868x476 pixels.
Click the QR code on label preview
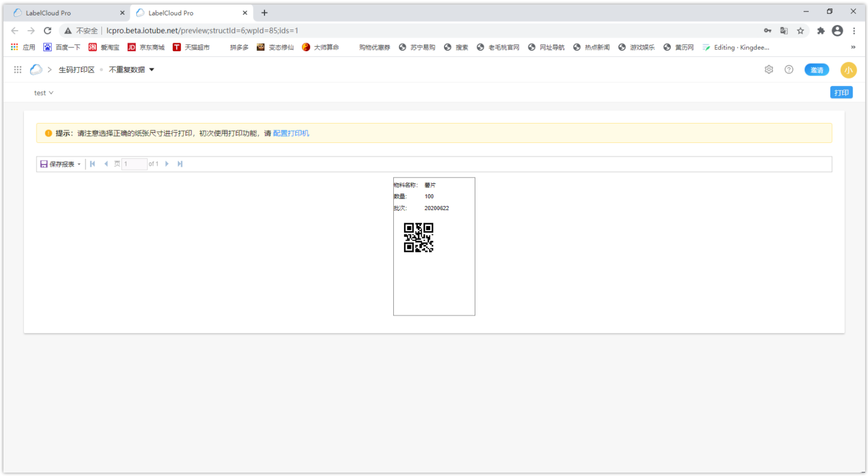pos(419,237)
